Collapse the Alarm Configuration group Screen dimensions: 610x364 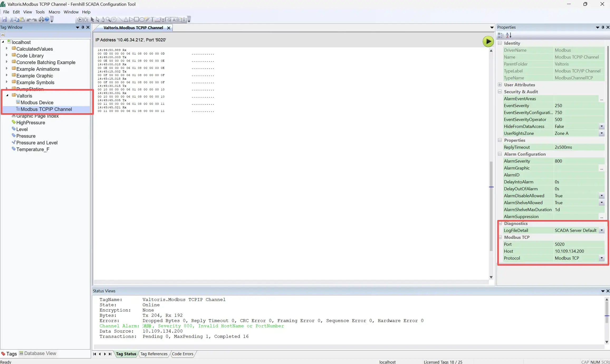pos(500,154)
